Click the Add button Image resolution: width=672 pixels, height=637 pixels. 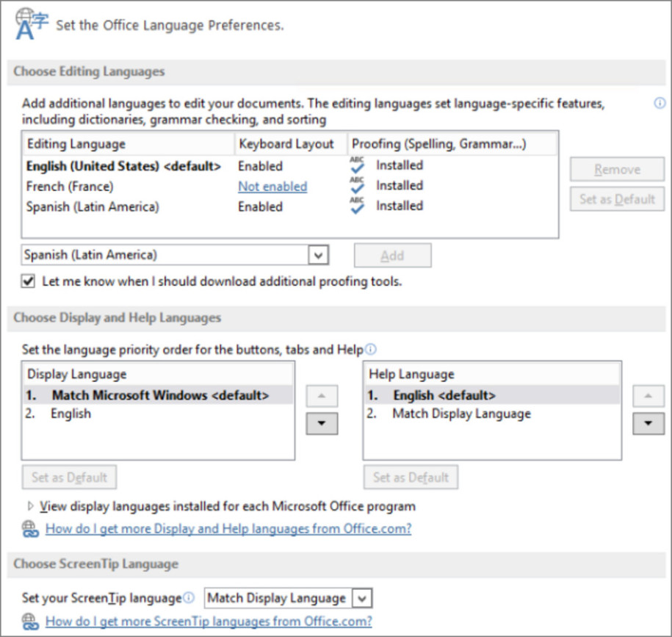[392, 255]
